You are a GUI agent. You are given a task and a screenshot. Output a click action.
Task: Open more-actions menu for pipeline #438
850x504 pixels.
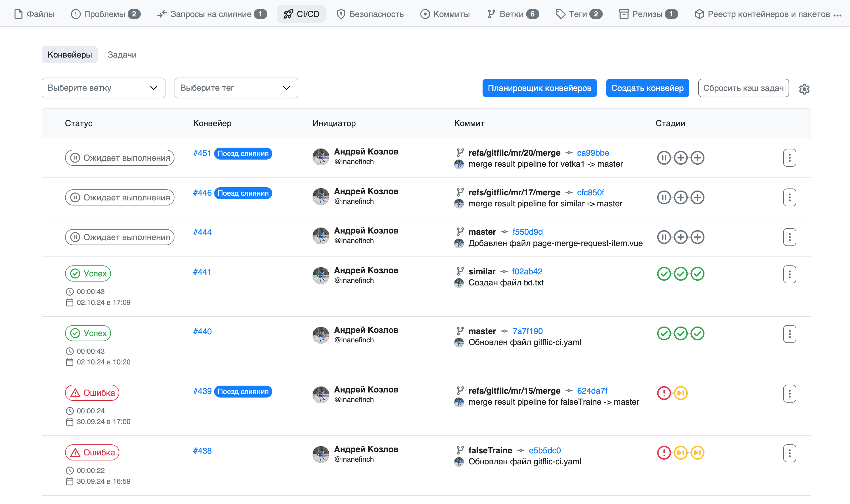pos(789,453)
